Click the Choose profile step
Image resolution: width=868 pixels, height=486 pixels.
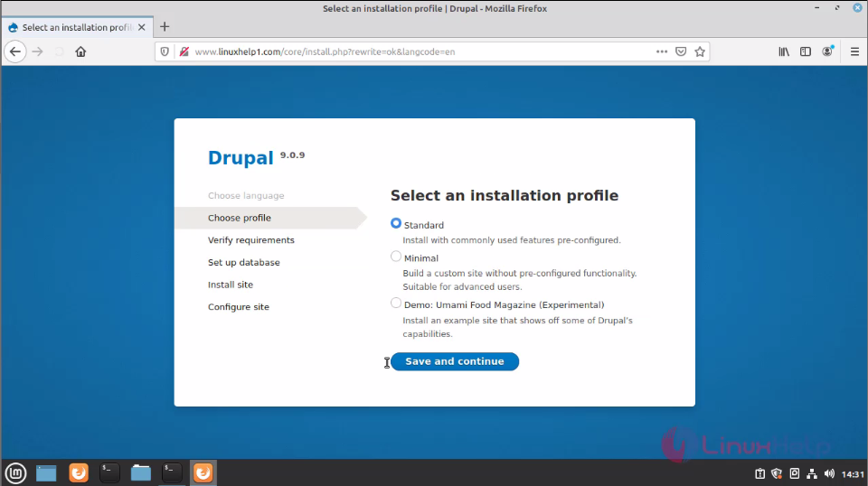coord(240,218)
